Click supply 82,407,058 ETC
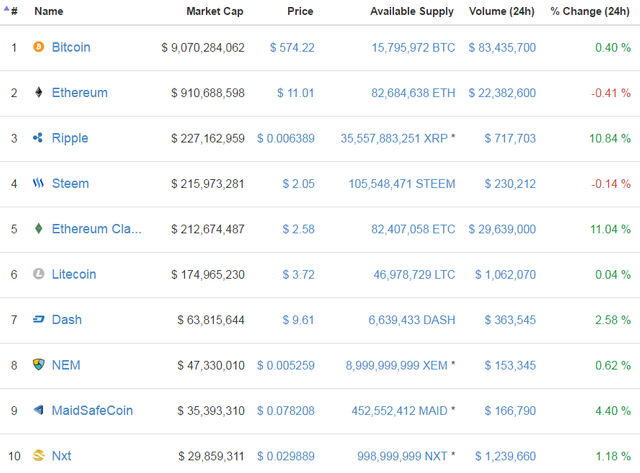This screenshot has height=473, width=640. click(x=413, y=229)
